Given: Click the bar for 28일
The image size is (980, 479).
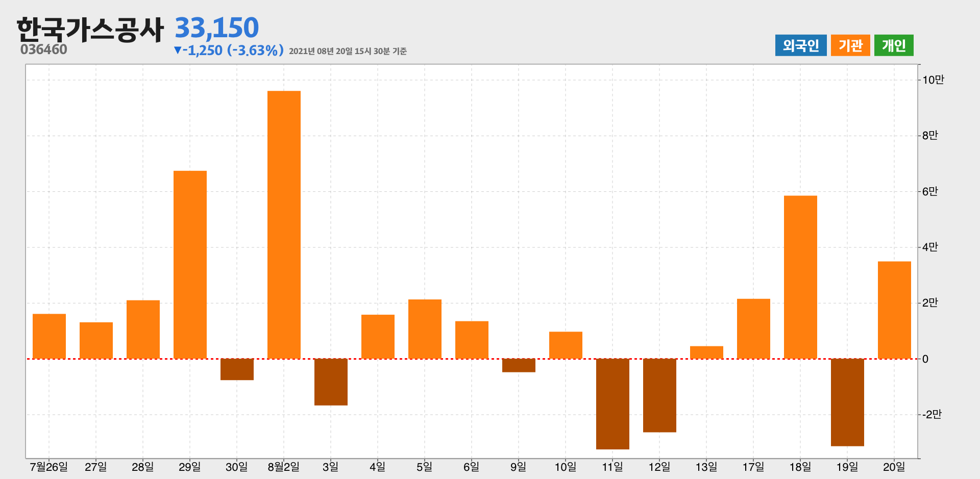Looking at the screenshot, I should (143, 330).
